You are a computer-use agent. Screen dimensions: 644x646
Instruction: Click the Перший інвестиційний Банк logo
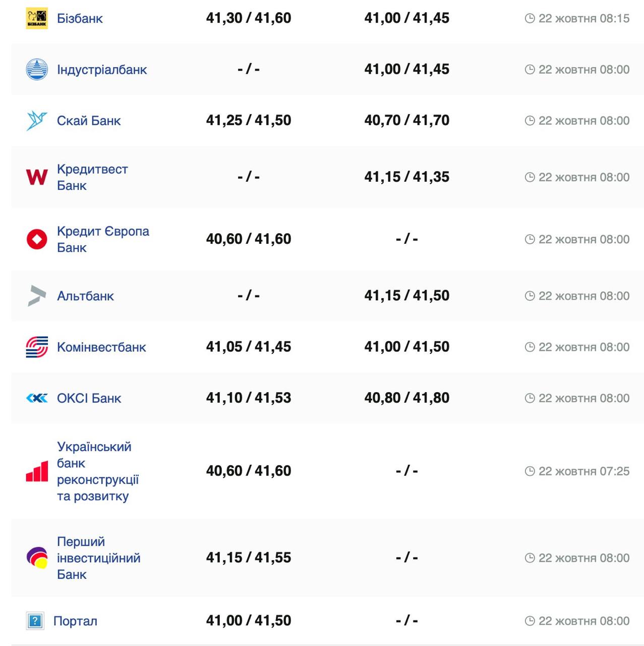click(37, 558)
